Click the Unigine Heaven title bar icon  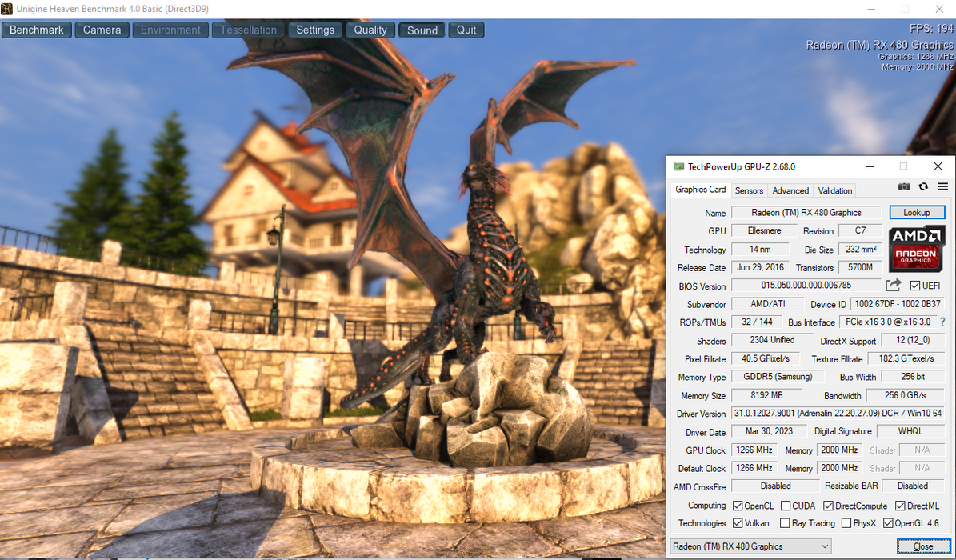point(6,9)
